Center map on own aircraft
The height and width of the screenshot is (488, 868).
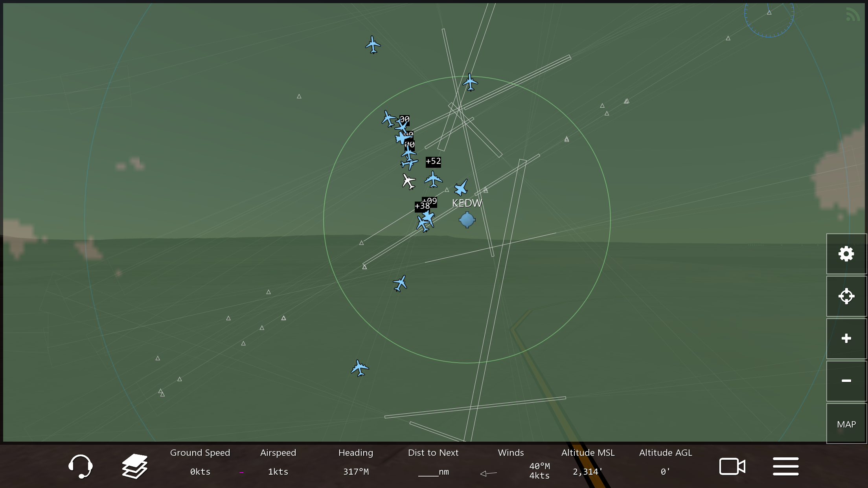[x=846, y=296]
